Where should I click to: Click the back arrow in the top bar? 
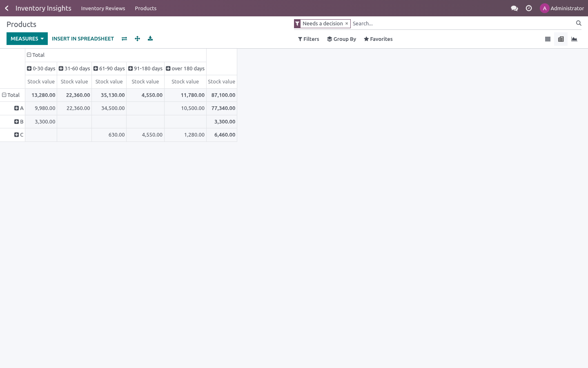(7, 8)
